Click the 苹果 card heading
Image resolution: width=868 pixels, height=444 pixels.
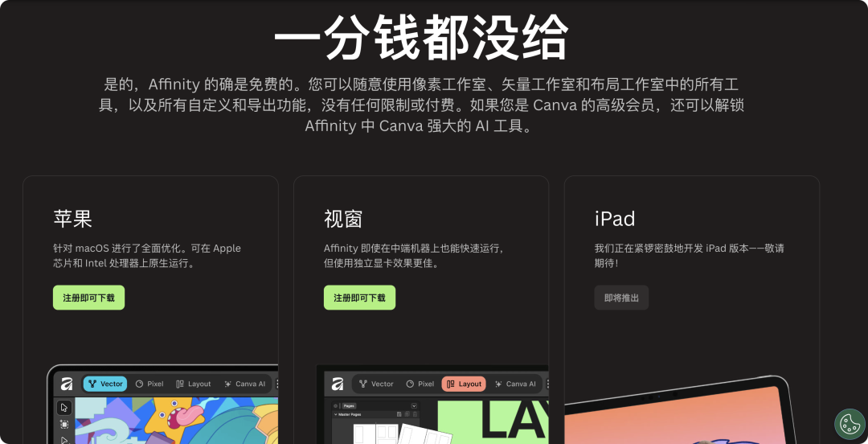coord(72,219)
